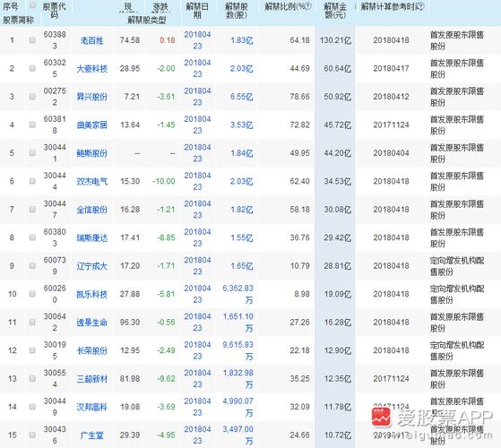The image size is (501, 448).
Task: Open stock link 大豪科技
Action: click(92, 69)
